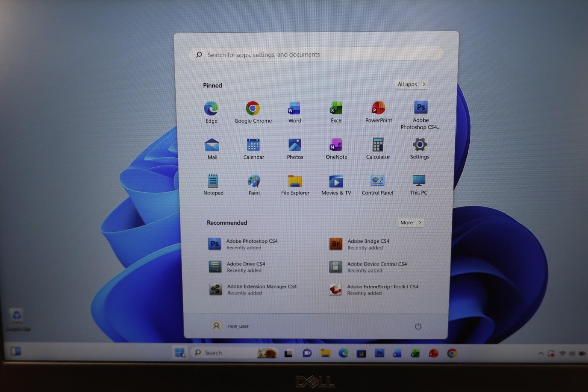Viewport: 588px width, 392px height.
Task: Show hidden system tray icons chevron
Action: coord(541,353)
